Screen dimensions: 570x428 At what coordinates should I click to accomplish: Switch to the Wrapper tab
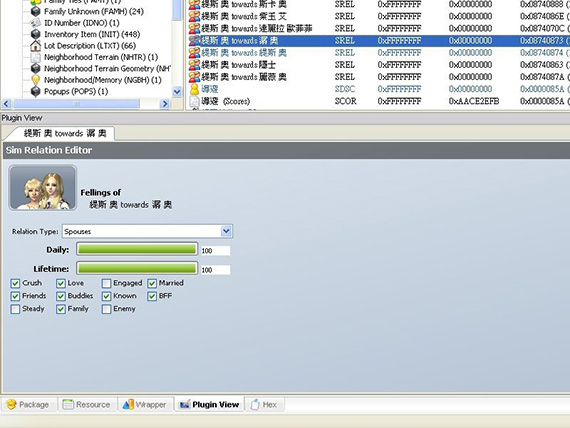(145, 404)
